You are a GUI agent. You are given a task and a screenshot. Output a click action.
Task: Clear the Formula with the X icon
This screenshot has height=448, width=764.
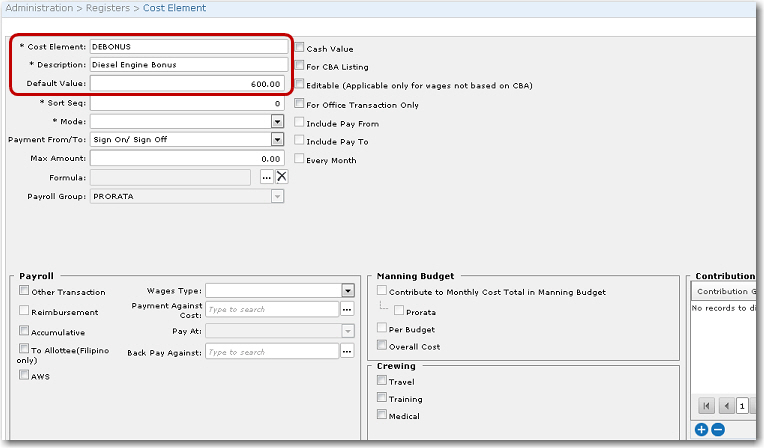(x=282, y=177)
